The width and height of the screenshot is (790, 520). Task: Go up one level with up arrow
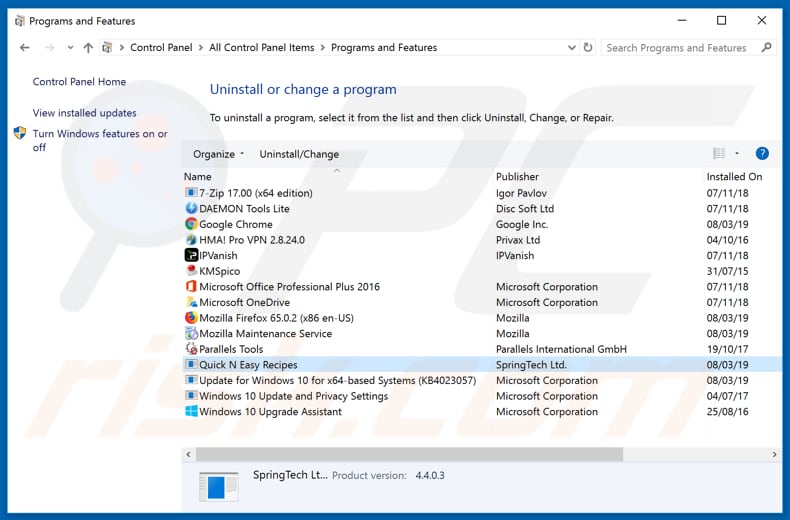coord(88,47)
